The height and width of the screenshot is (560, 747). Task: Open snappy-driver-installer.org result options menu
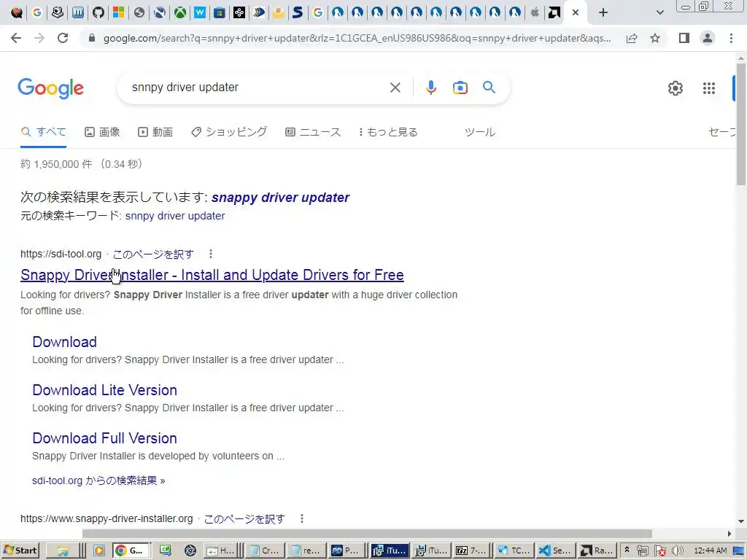pos(301,518)
